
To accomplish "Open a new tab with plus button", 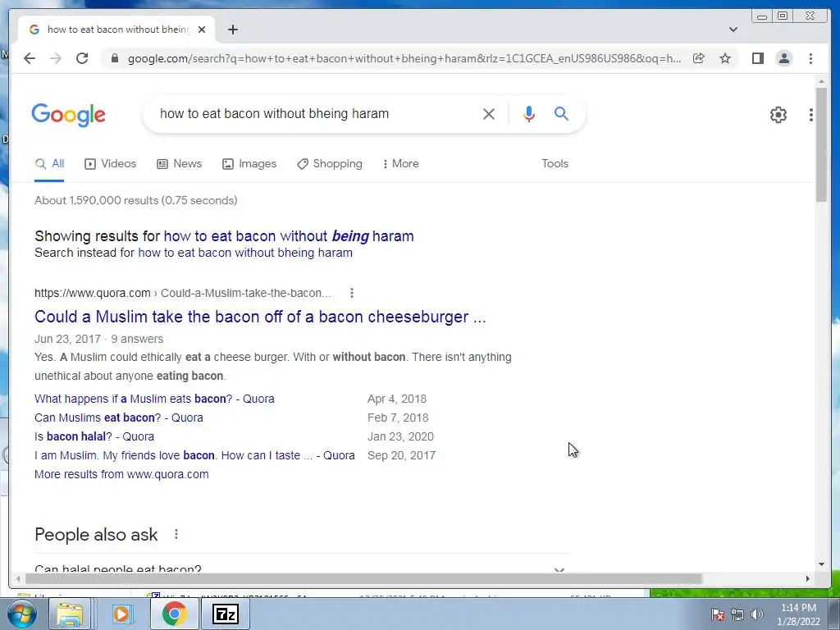I will 232,30.
